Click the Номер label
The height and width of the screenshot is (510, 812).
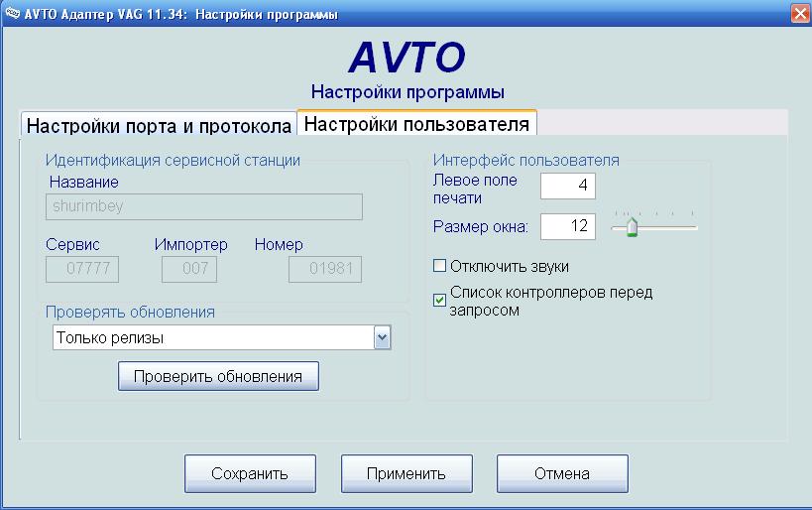click(x=279, y=245)
